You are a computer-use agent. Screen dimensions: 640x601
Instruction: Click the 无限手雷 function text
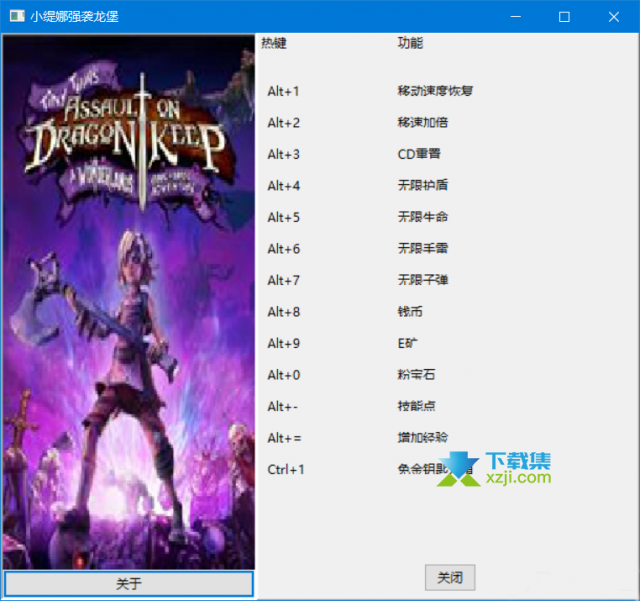[423, 248]
